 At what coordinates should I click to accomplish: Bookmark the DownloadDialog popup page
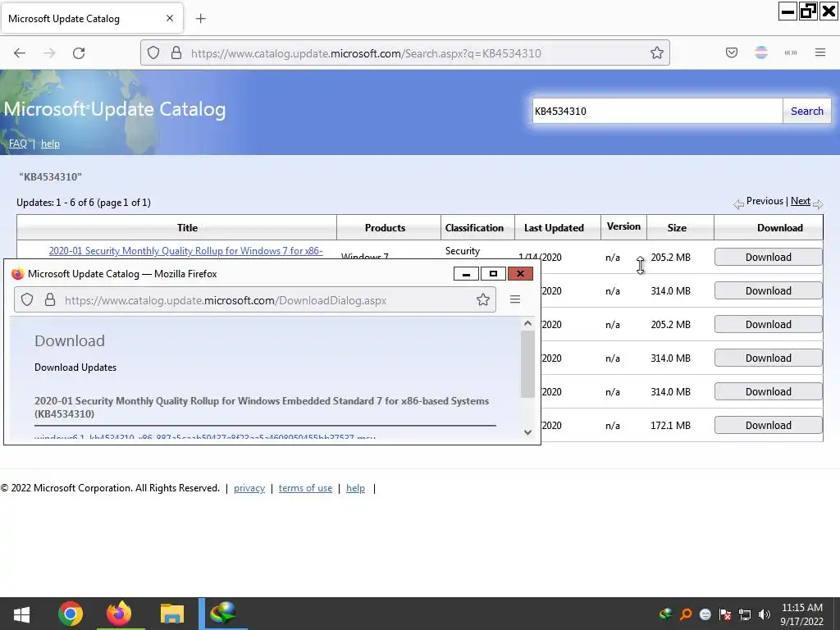(482, 300)
